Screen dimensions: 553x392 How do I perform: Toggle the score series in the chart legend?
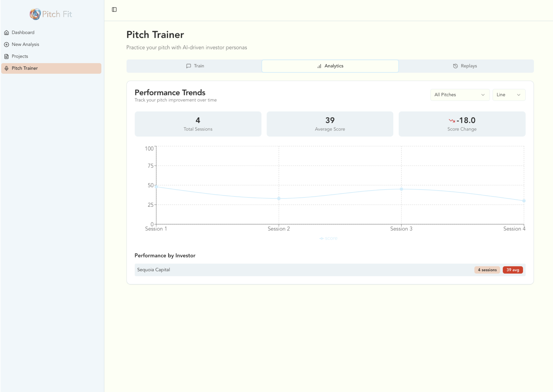[328, 238]
